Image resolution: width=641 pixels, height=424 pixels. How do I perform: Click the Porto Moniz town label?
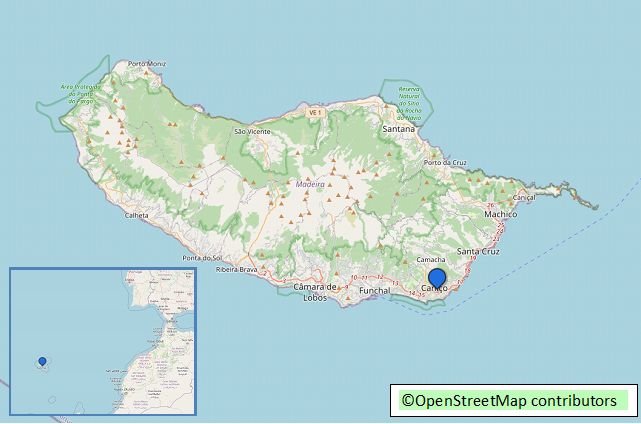pyautogui.click(x=147, y=64)
